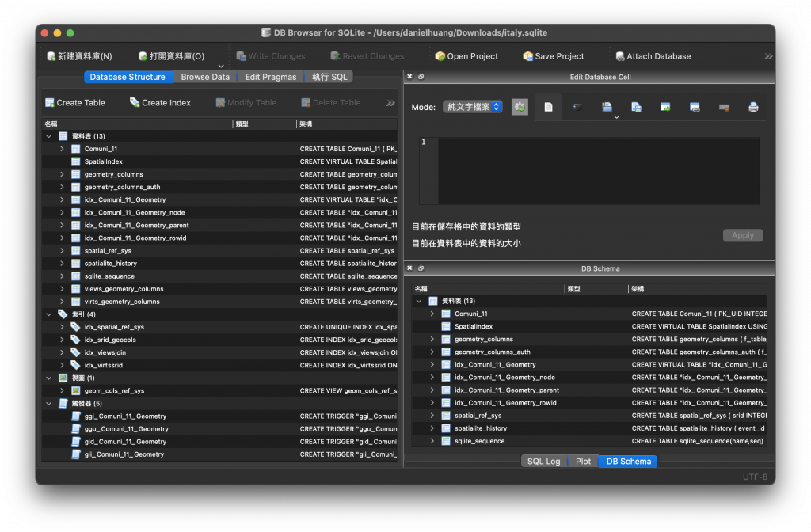Screen dimensions: 811x532
Task: Switch to 執行 SQL tab
Action: (329, 77)
